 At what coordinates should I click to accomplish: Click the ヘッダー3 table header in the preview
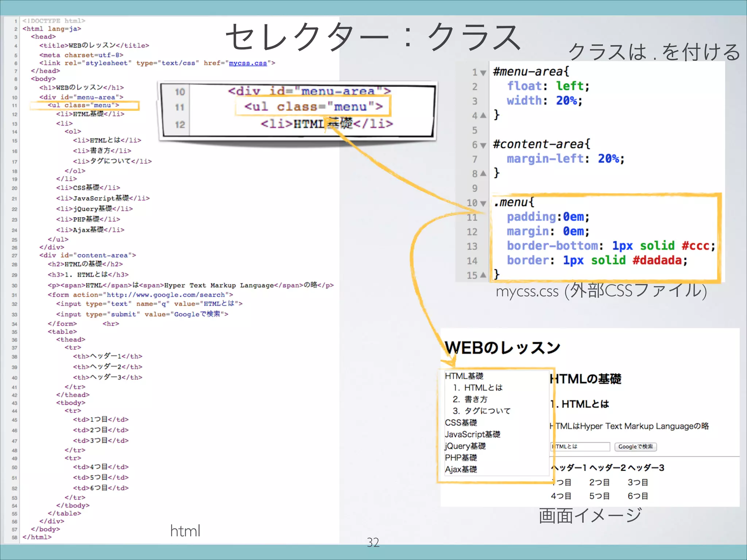pyautogui.click(x=646, y=468)
